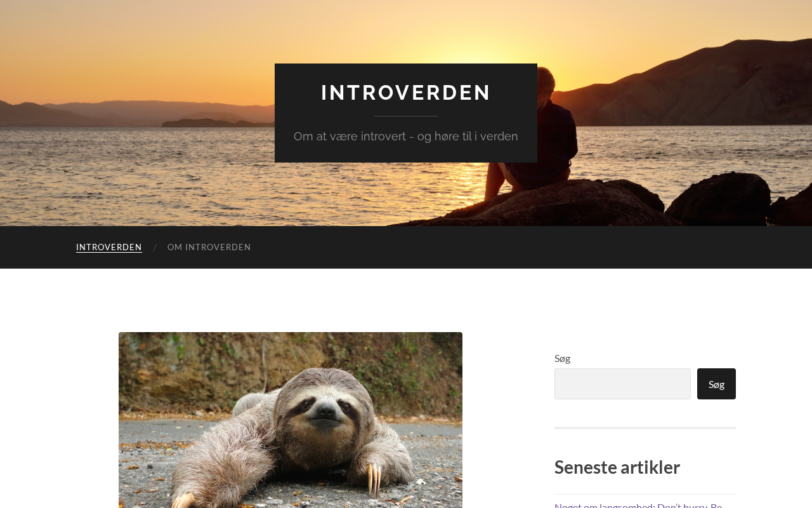Click the Søg label above the search field
The image size is (812, 508).
(562, 358)
